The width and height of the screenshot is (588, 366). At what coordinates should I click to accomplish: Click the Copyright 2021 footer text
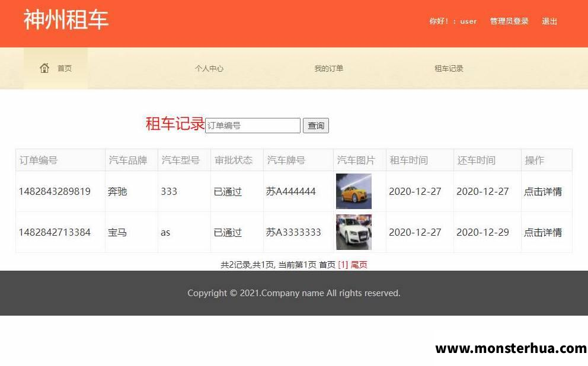pos(294,293)
